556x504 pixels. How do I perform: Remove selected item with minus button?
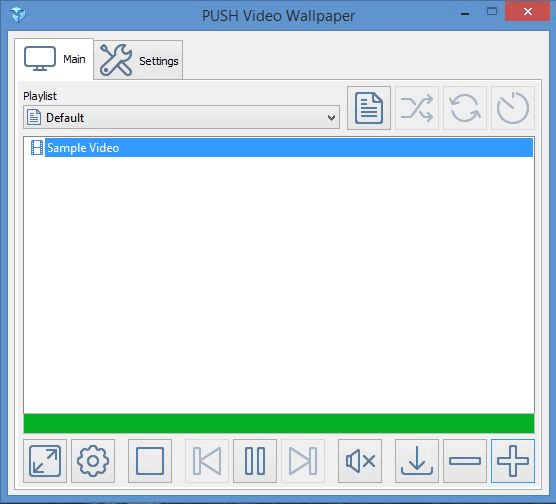pyautogui.click(x=465, y=461)
